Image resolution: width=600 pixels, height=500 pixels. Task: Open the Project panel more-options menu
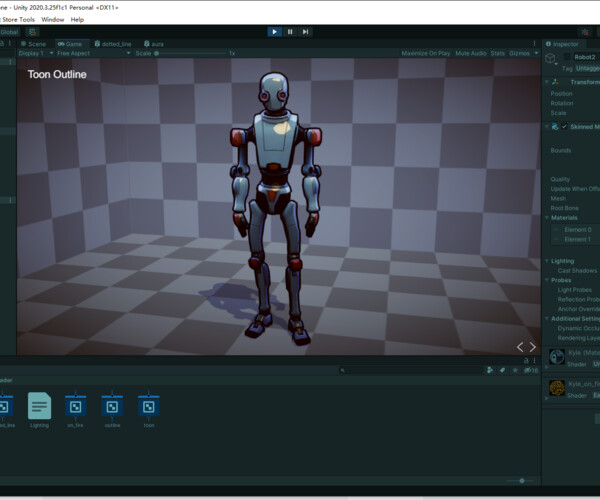(535, 360)
